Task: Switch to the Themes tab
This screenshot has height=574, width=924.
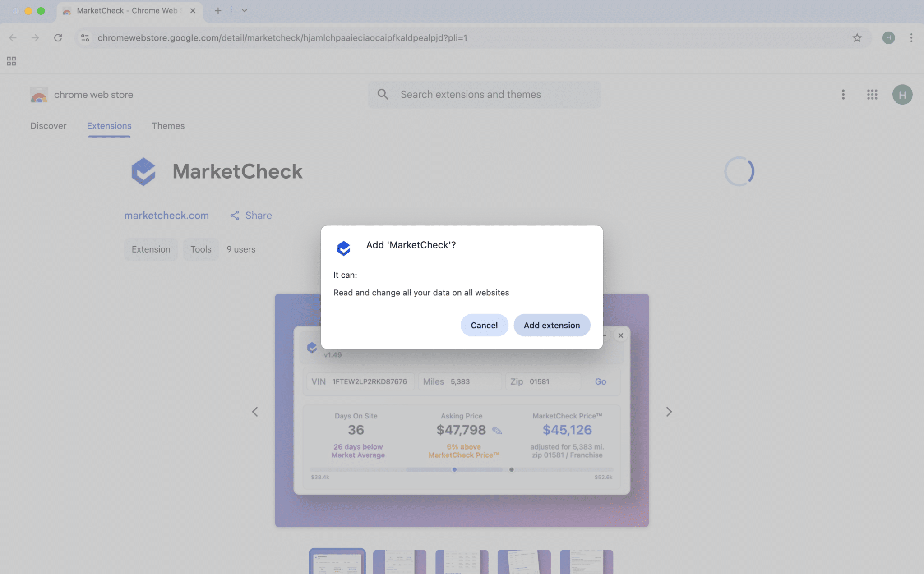Action: 168,126
